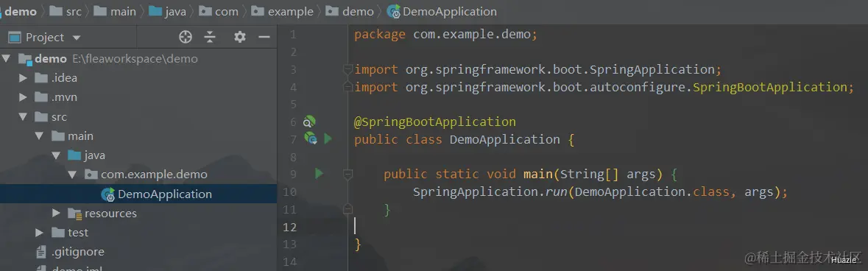Select DemoApplication in the project tree

[138, 194]
